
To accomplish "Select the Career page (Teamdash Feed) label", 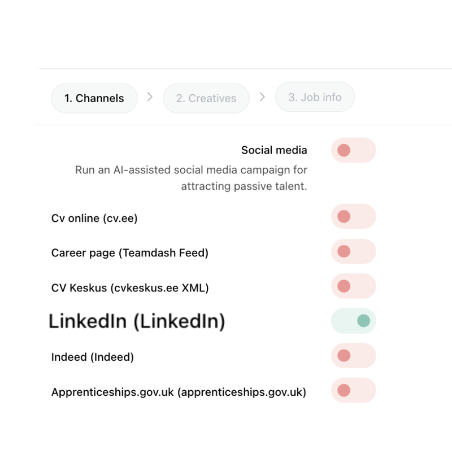I will click(130, 253).
